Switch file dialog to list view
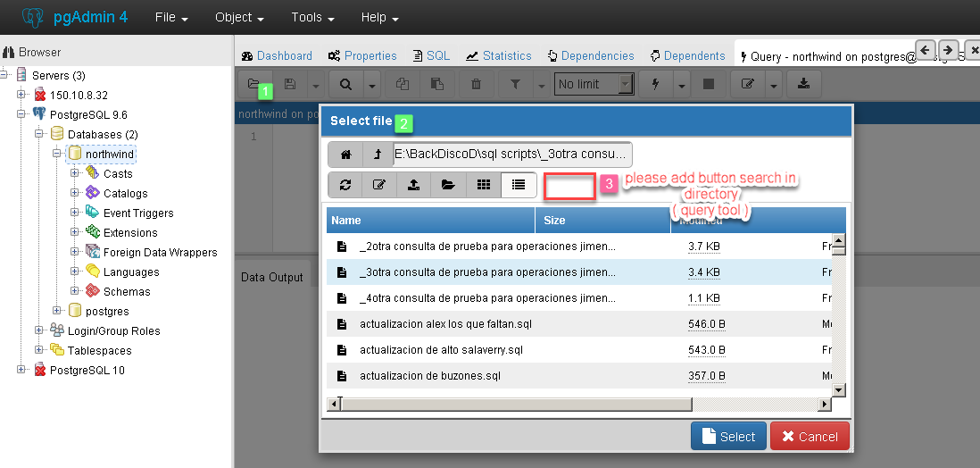The width and height of the screenshot is (980, 468). point(519,185)
